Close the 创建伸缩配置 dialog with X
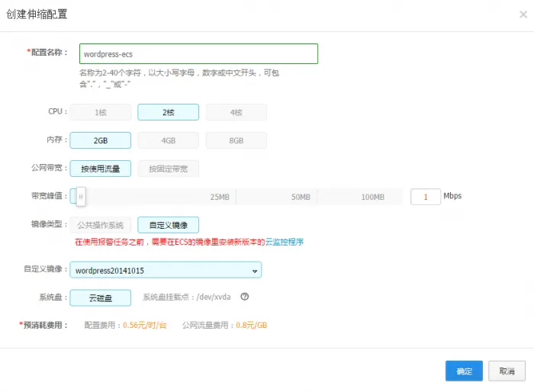 (523, 14)
